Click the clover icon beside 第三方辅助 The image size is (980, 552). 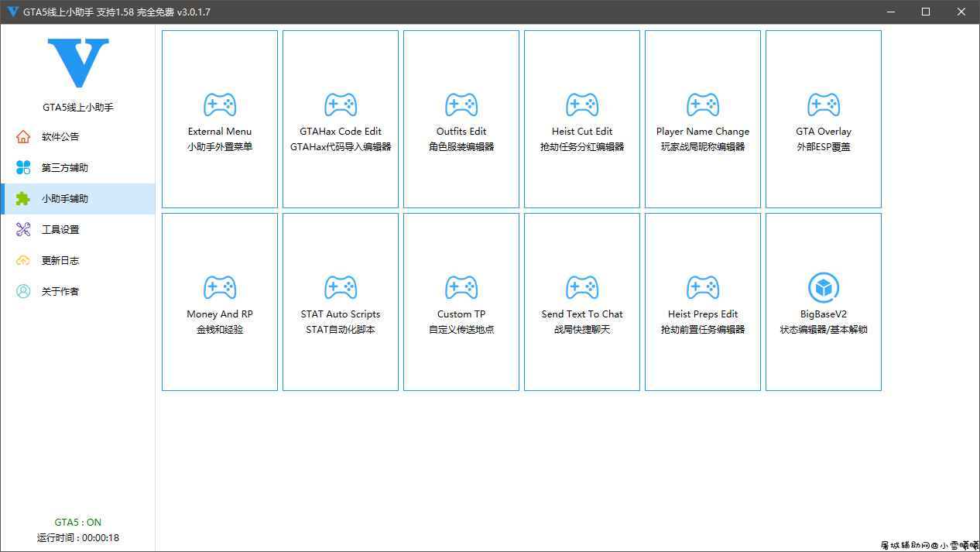23,168
